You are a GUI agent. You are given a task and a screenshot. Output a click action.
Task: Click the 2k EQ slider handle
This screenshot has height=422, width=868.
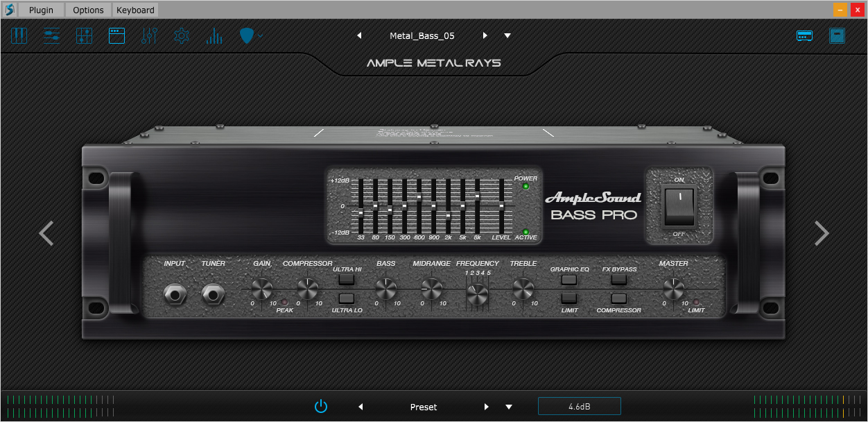click(448, 215)
